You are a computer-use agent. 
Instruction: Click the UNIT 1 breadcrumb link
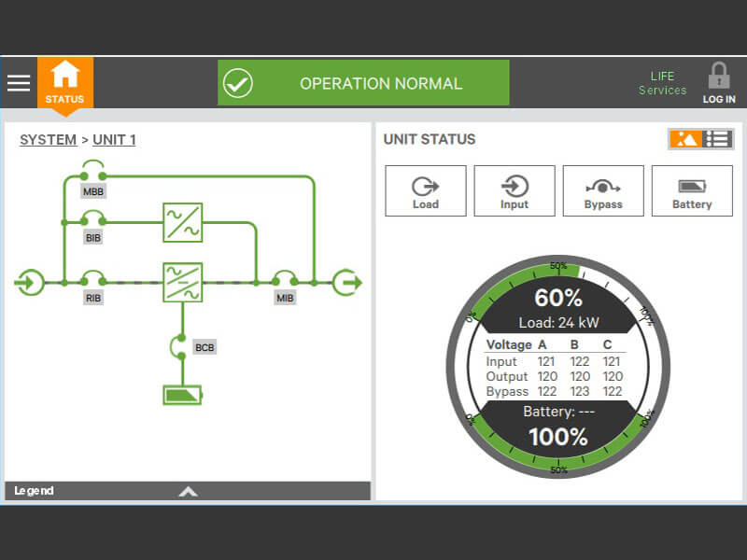point(113,139)
